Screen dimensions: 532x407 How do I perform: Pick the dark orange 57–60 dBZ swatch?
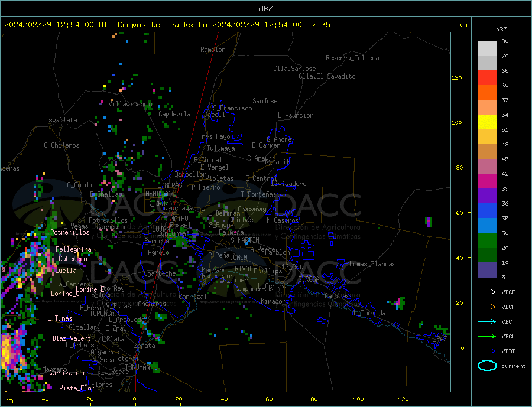(x=487, y=93)
